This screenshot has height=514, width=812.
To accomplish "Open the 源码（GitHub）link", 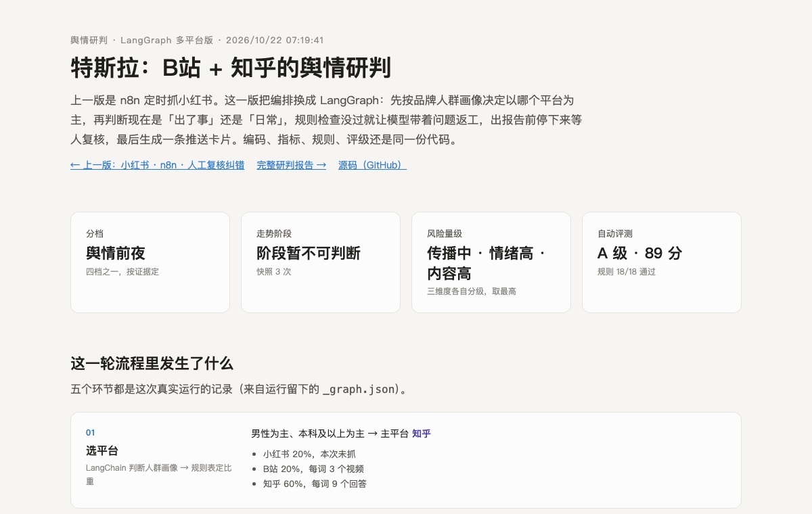I will [372, 165].
